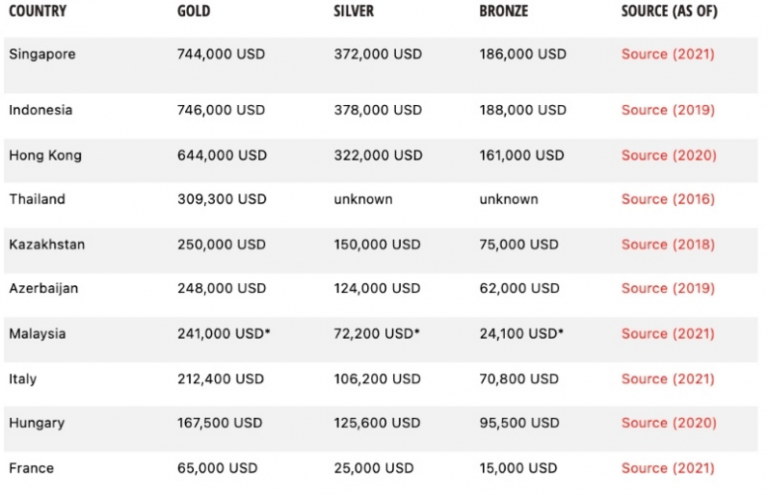Screen dimensions: 768x495
Task: Select Singapore's gold value 744,000 USD
Action: (x=221, y=54)
